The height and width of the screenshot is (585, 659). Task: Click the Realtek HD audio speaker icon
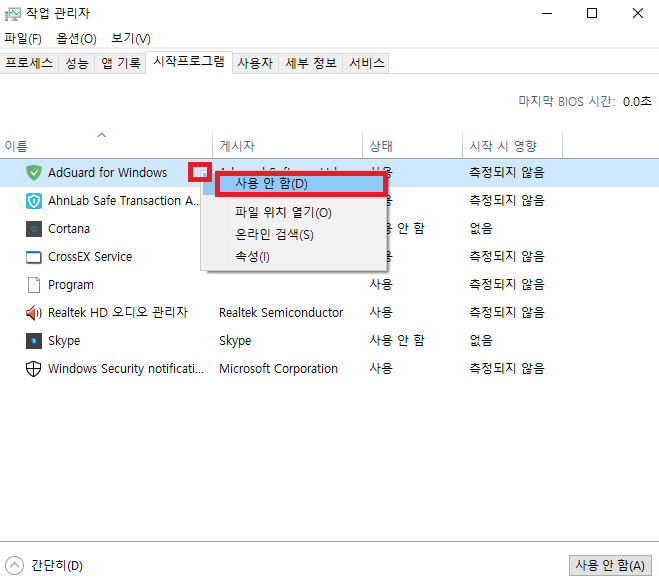click(x=34, y=313)
